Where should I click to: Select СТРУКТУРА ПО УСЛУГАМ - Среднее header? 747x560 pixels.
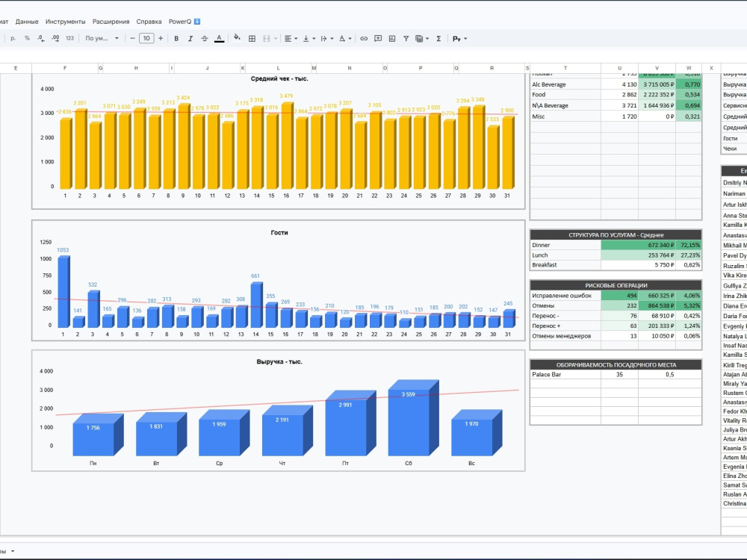point(616,234)
